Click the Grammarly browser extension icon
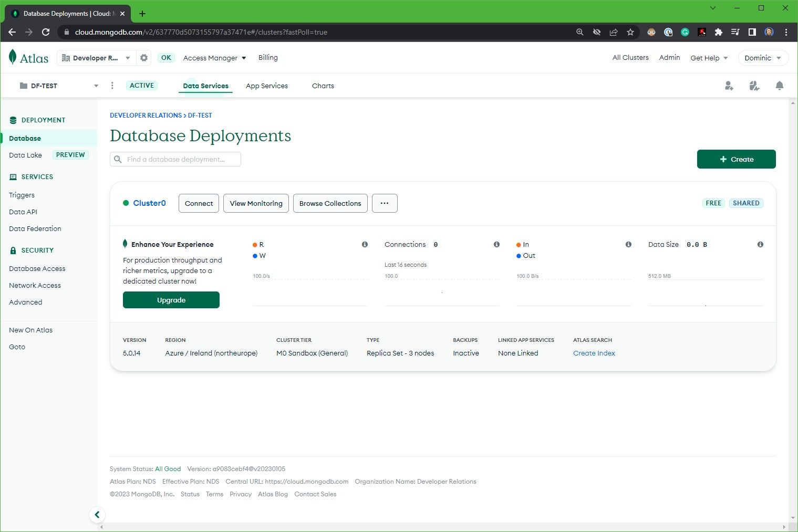 pos(685,32)
